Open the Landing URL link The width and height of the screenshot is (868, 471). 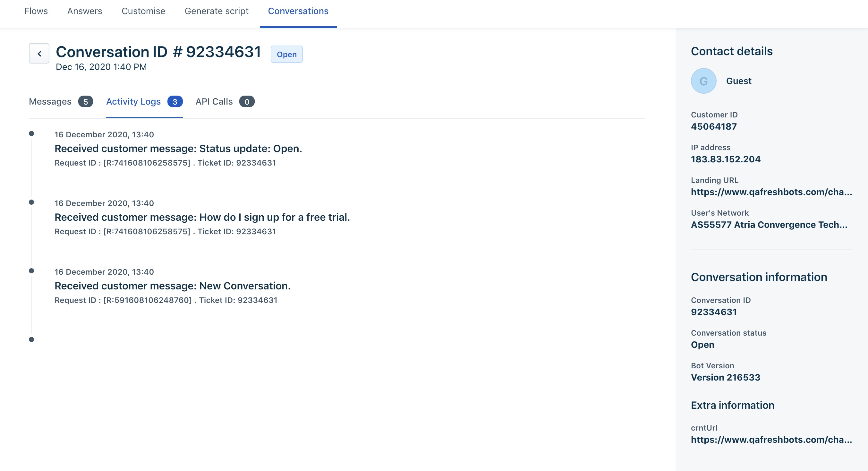coord(771,192)
